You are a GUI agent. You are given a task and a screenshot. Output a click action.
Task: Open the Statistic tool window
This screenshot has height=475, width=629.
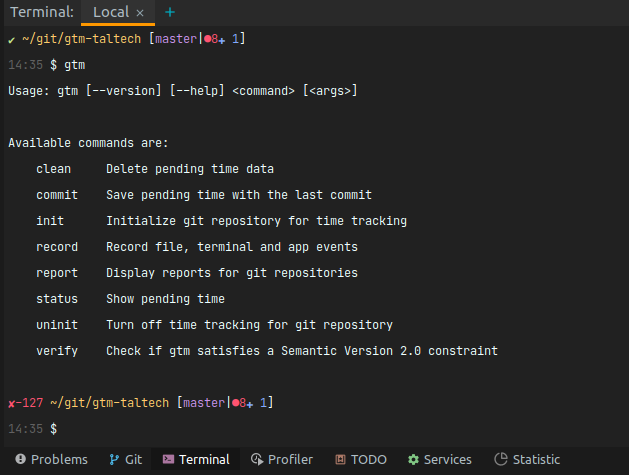pos(527,459)
